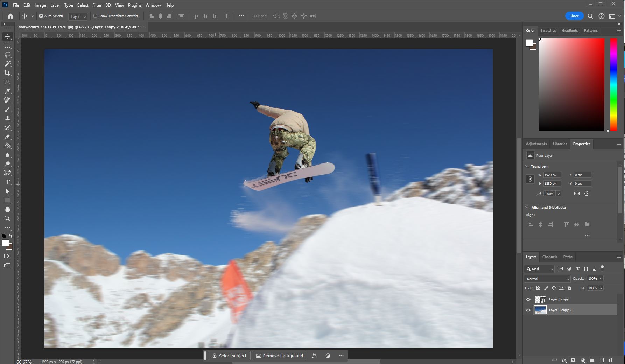The image size is (625, 364).
Task: Pick a color in the color field
Action: [571, 85]
